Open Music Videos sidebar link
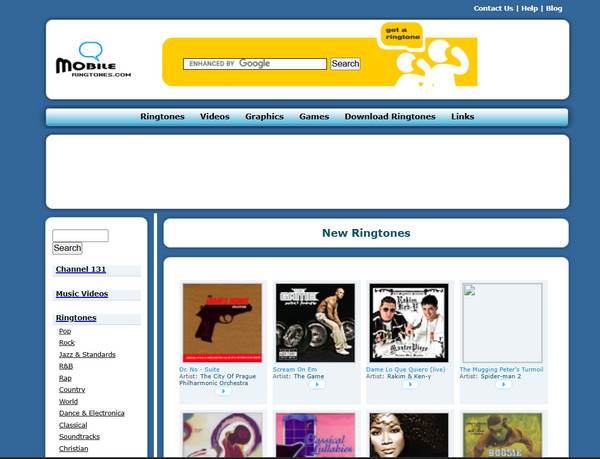Screen dimensions: 600x459 (x=82, y=294)
